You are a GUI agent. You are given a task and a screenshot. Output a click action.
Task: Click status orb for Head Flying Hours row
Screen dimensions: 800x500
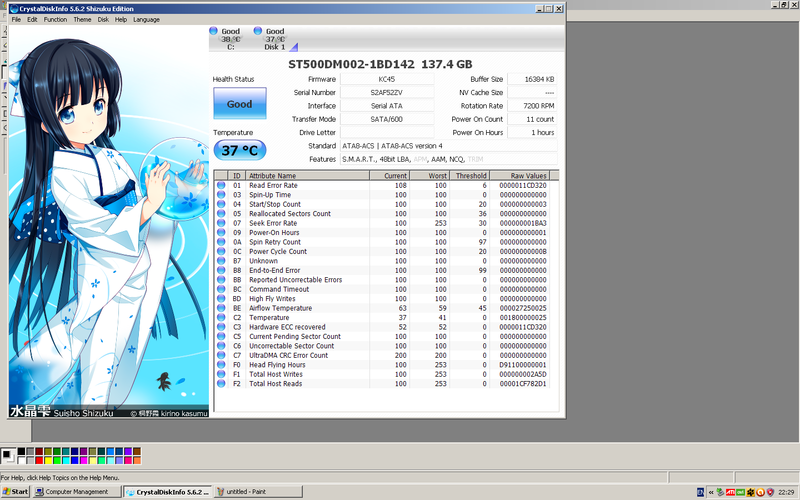[x=221, y=365]
